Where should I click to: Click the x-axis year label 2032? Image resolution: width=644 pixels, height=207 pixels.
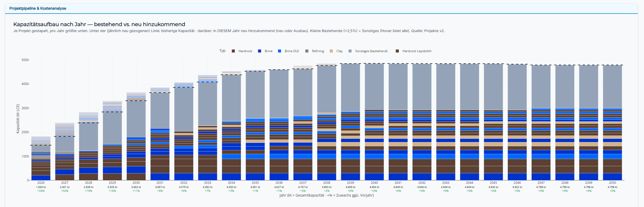pos(184,183)
